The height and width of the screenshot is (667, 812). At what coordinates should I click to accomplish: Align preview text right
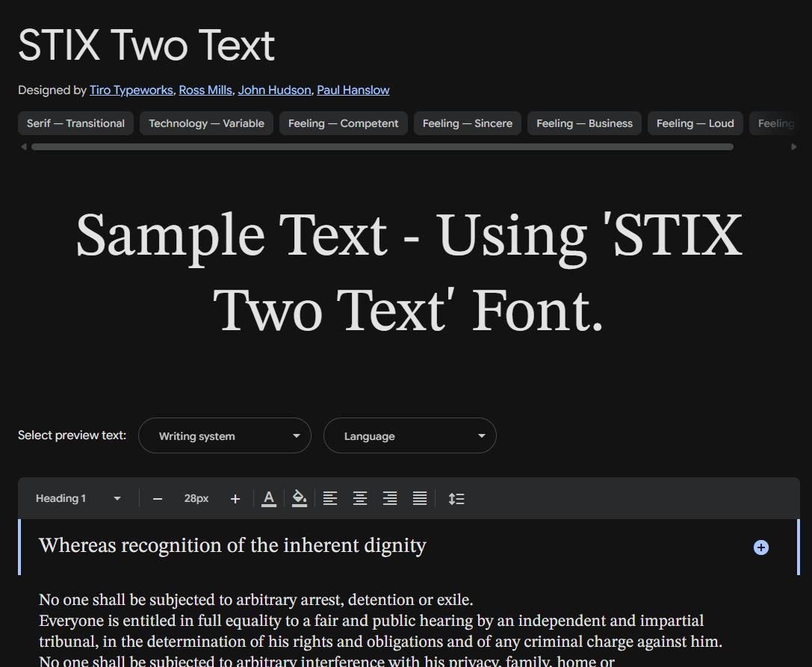click(x=390, y=499)
